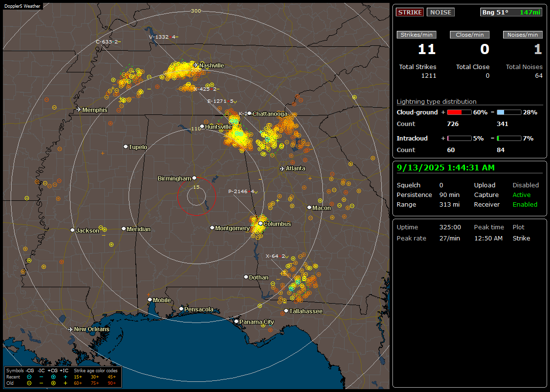Click the Mobile city dot
This screenshot has height=392, width=550.
click(x=150, y=299)
